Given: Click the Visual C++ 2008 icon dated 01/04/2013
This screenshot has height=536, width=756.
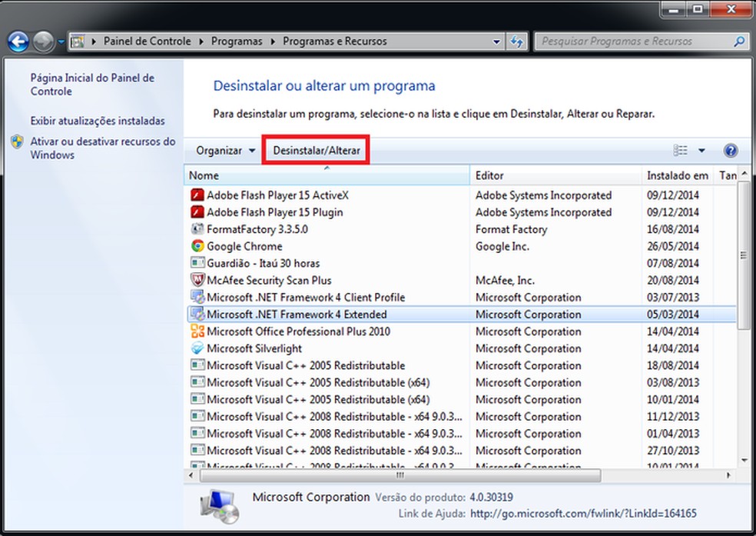Looking at the screenshot, I should pyautogui.click(x=197, y=433).
